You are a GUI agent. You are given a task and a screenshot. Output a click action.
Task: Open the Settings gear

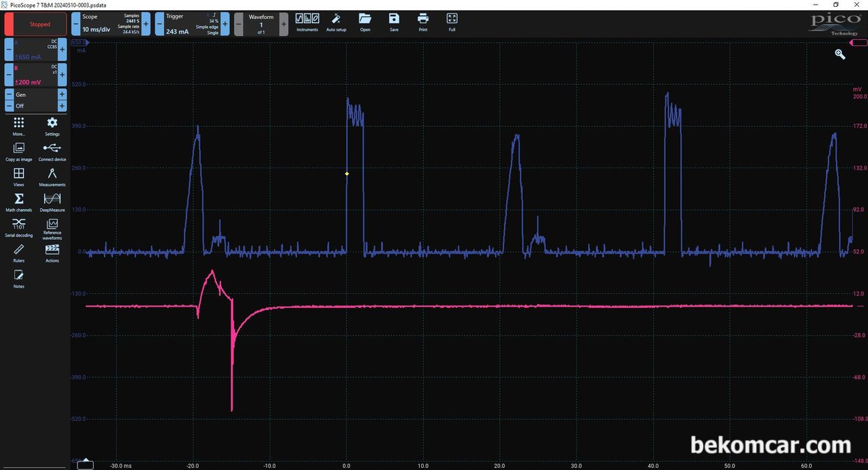point(52,125)
